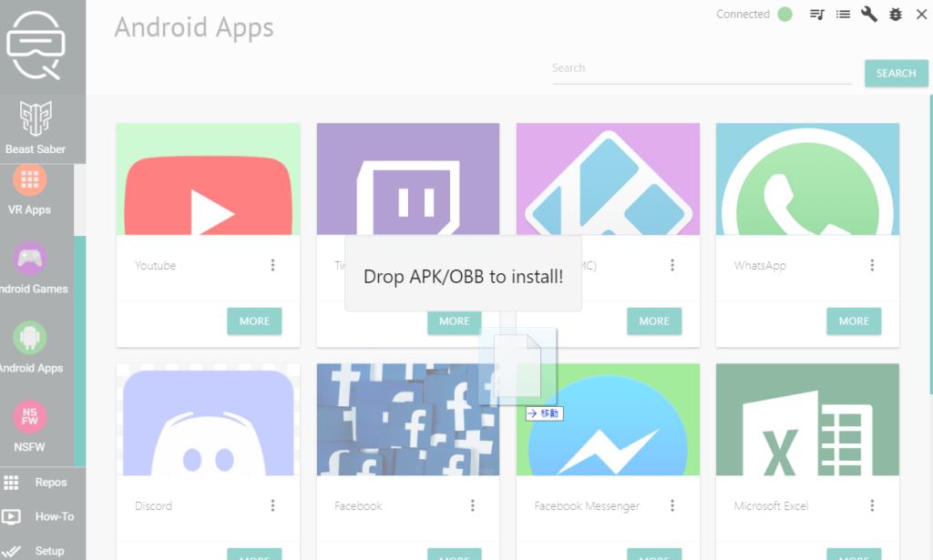Open the WhatsApp card options menu
Image resolution: width=933 pixels, height=560 pixels.
coord(872,265)
